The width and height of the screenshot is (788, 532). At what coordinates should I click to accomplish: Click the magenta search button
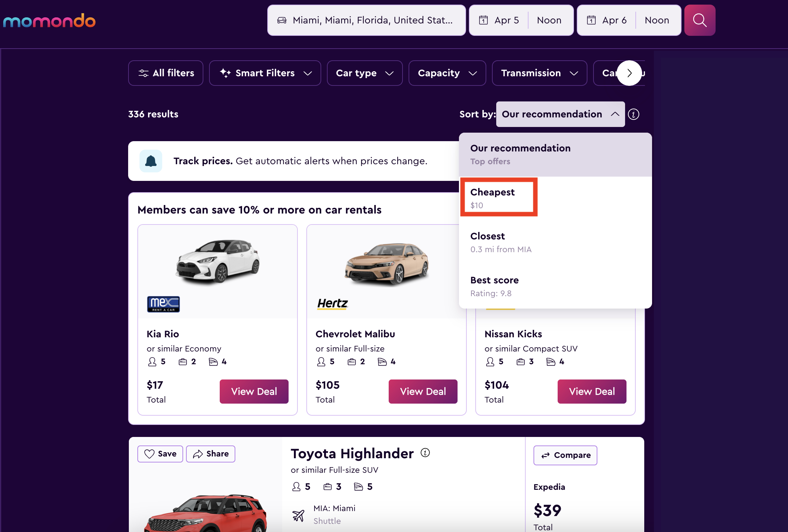tap(700, 20)
